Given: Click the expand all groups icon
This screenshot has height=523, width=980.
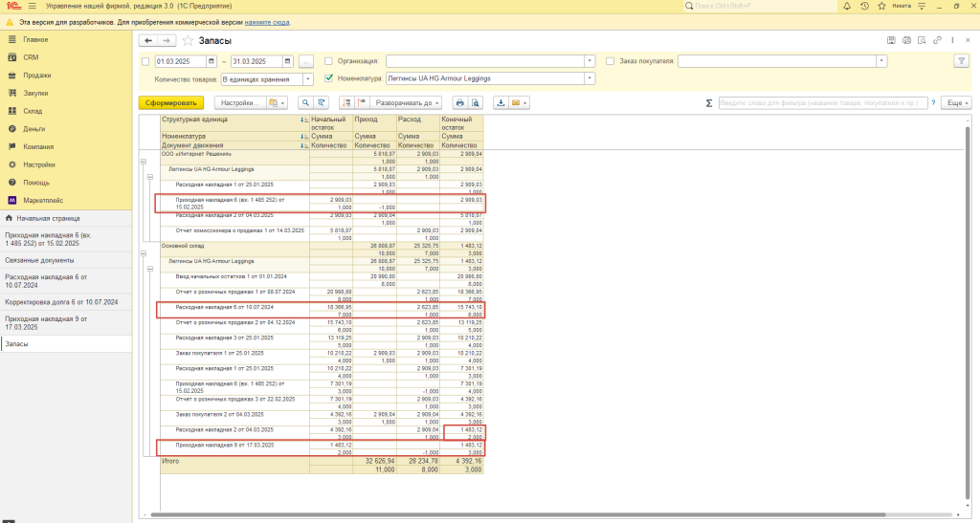Looking at the screenshot, I should coord(346,103).
